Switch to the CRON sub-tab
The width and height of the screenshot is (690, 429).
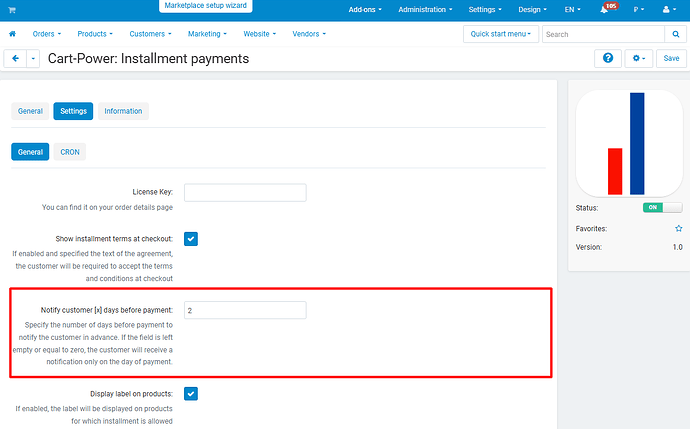coord(70,152)
